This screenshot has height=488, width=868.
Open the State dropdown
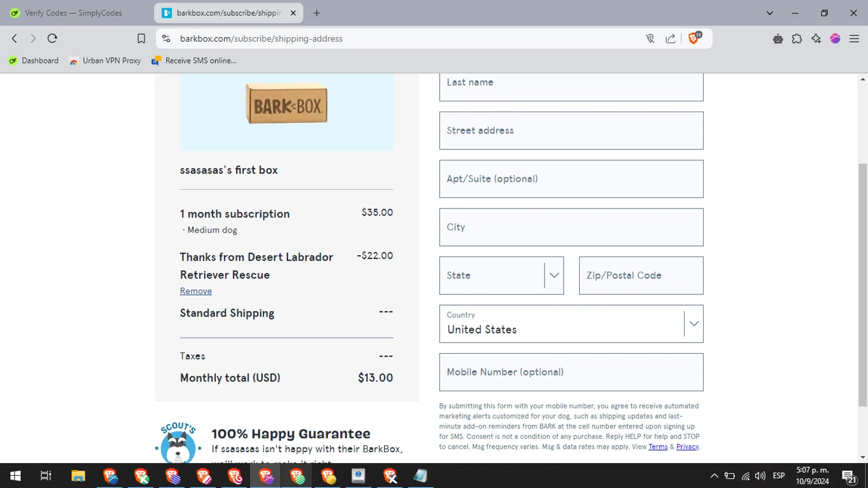click(501, 276)
